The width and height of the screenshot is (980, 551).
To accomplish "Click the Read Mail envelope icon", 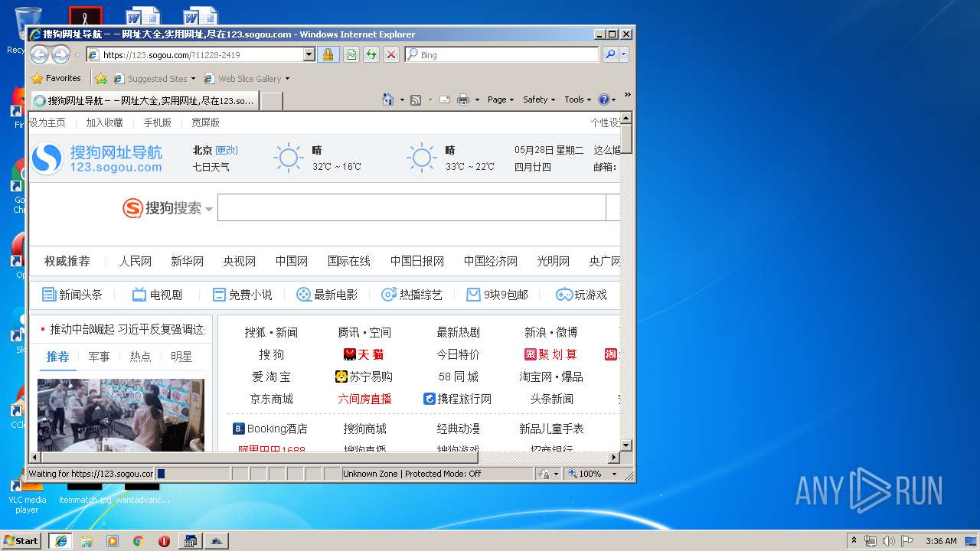I will click(444, 99).
